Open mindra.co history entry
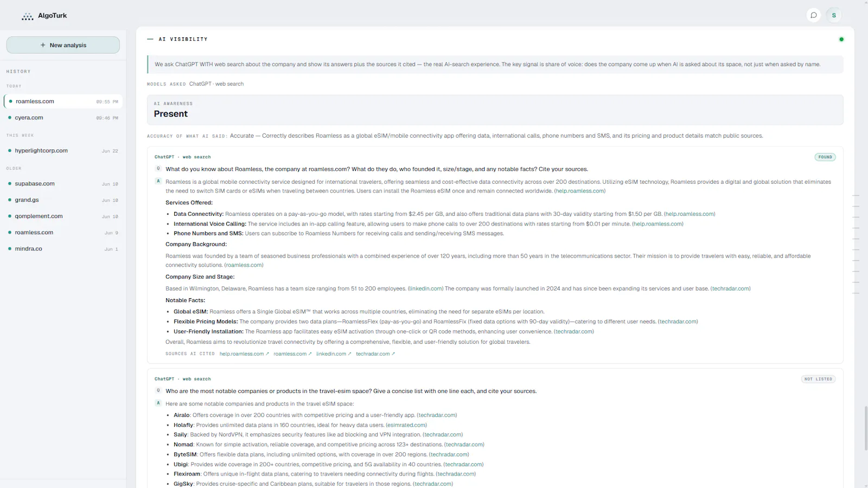The image size is (868, 488). click(x=63, y=249)
